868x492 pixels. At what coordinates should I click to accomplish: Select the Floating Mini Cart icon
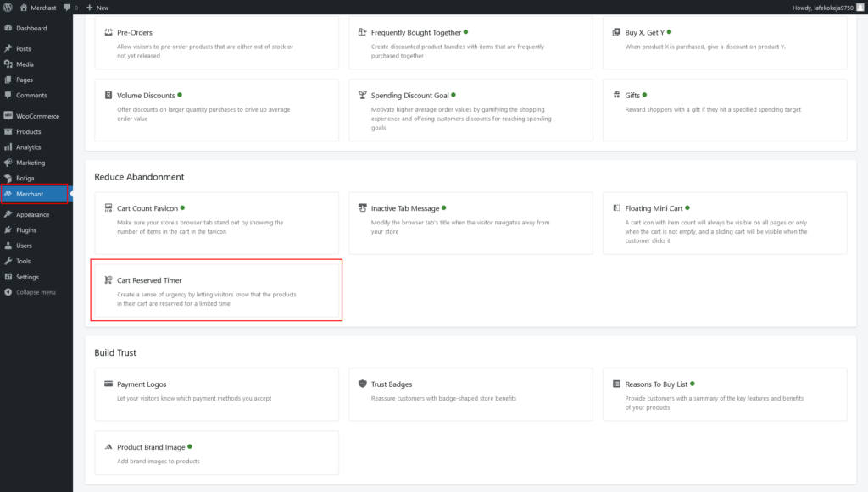[x=616, y=207]
